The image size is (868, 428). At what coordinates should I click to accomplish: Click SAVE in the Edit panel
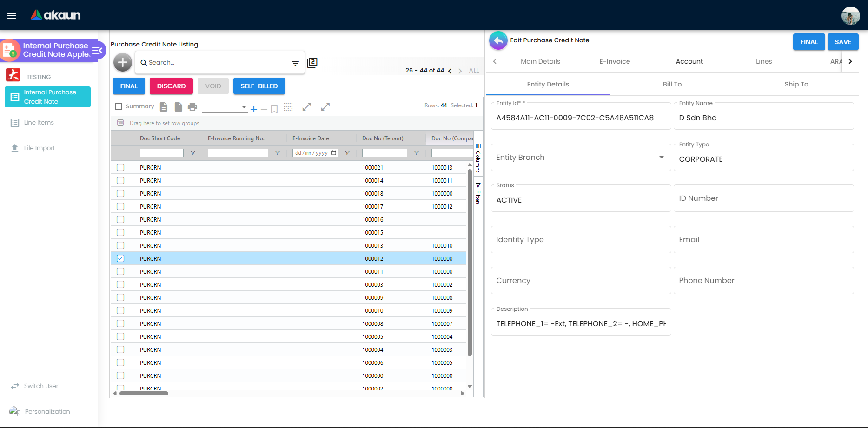click(x=843, y=42)
